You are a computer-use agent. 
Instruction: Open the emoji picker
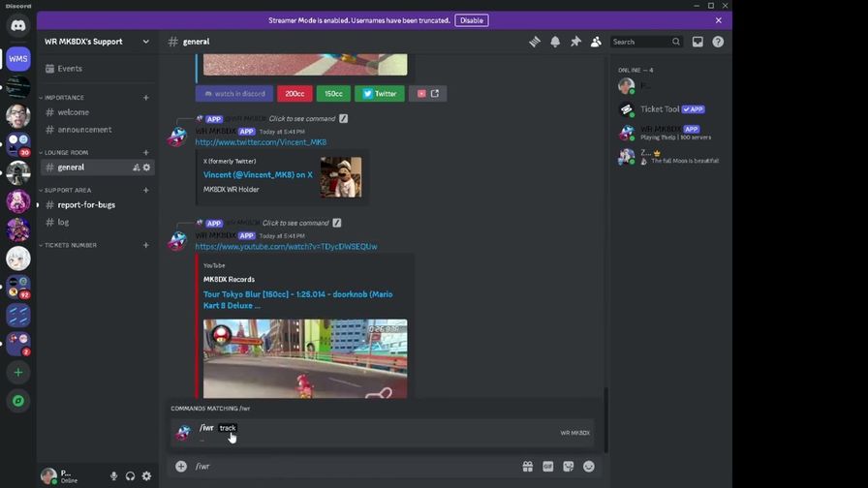point(589,467)
